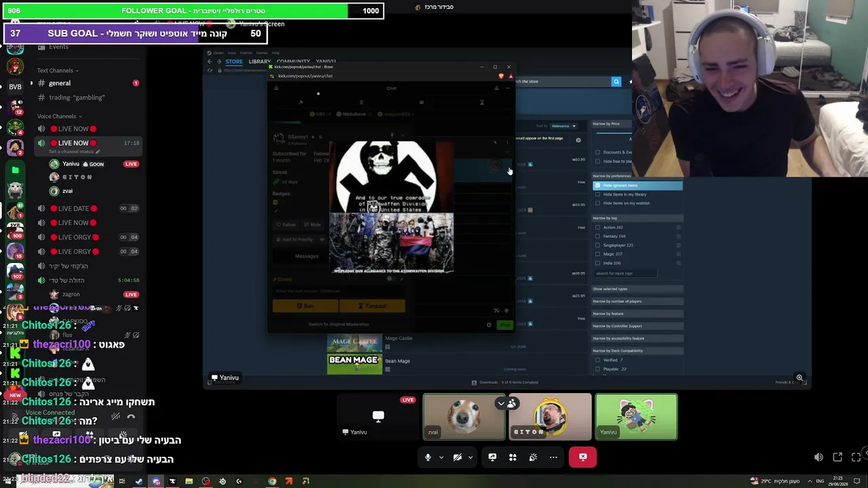Pop out the Discord call window
The height and width of the screenshot is (488, 868).
point(837,457)
